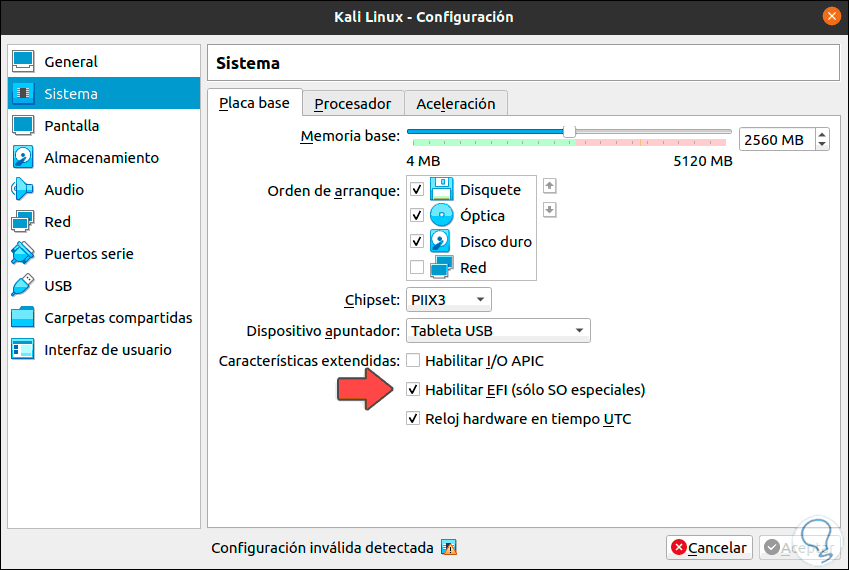The image size is (849, 570).
Task: Select the Disquete floppy icon in boot order
Action: (x=441, y=189)
